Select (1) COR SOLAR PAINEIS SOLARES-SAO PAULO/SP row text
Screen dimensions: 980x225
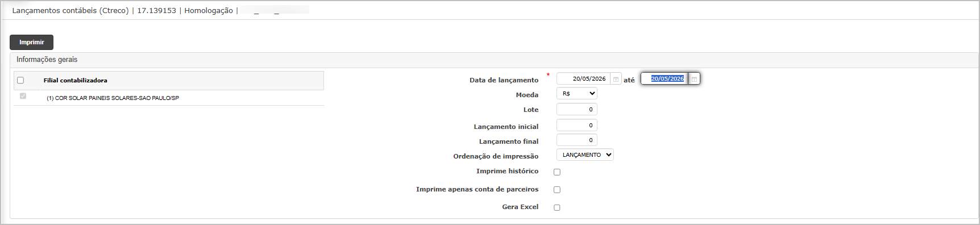pyautogui.click(x=113, y=98)
